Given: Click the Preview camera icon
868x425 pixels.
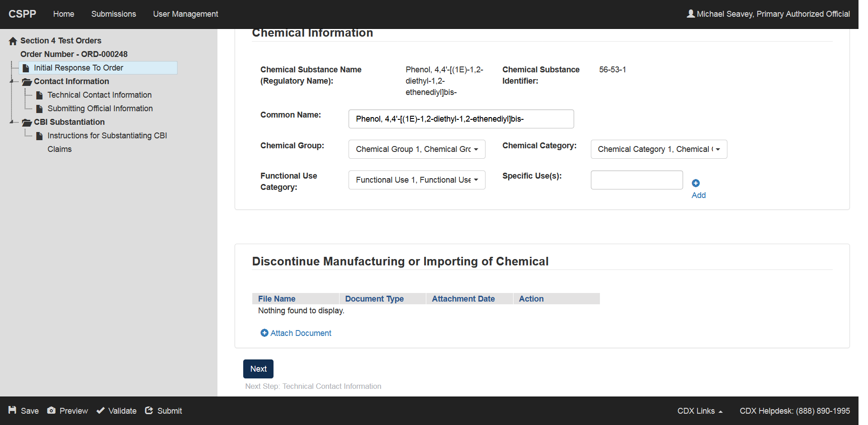Looking at the screenshot, I should click(x=52, y=410).
